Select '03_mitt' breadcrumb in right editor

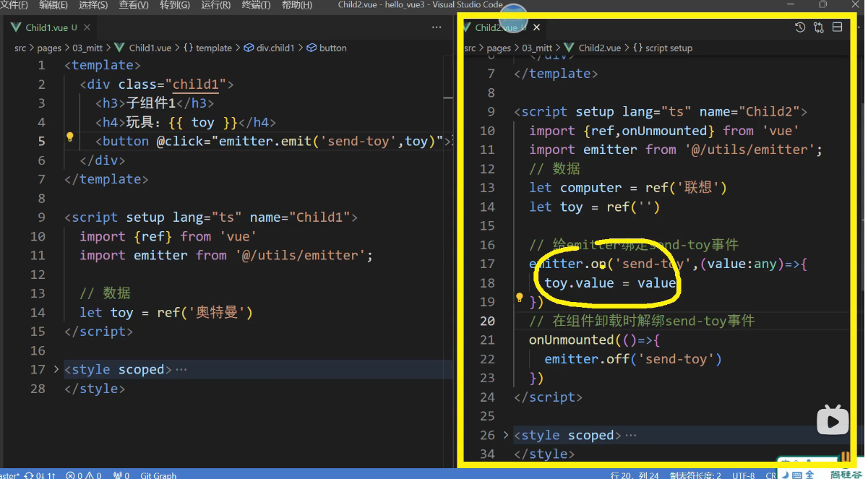pos(537,48)
